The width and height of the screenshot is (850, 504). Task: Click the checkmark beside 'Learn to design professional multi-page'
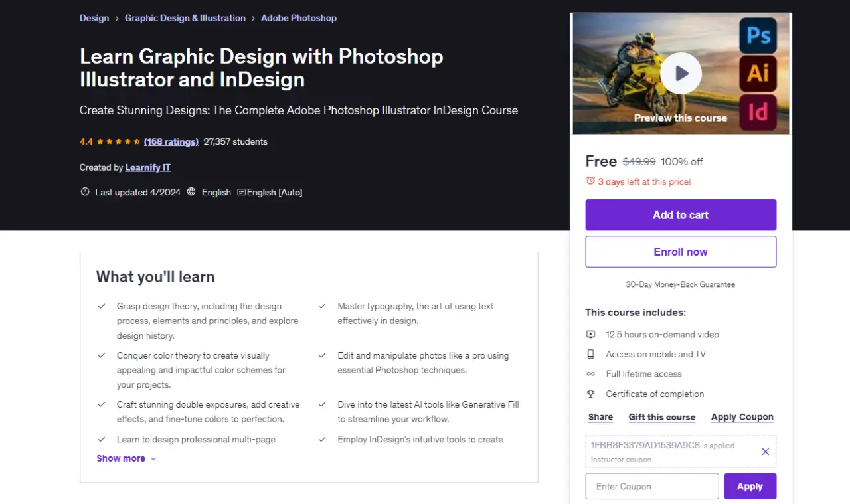[x=102, y=439]
